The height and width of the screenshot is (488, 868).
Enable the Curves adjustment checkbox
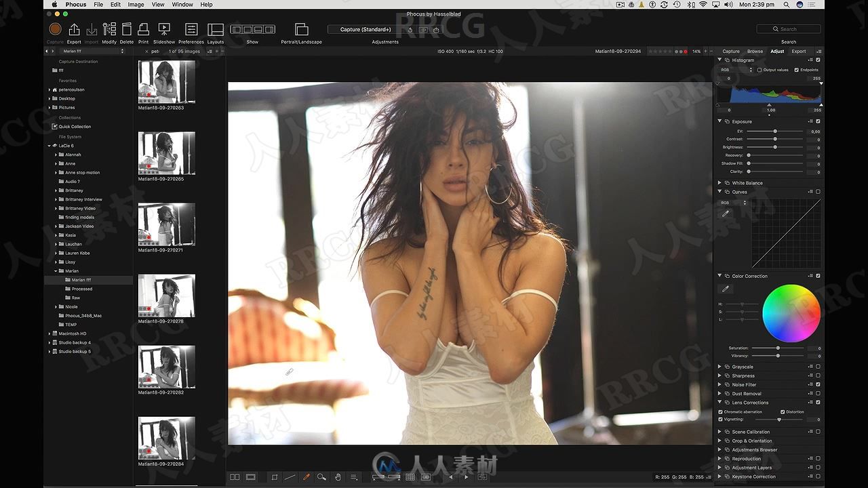pyautogui.click(x=818, y=192)
